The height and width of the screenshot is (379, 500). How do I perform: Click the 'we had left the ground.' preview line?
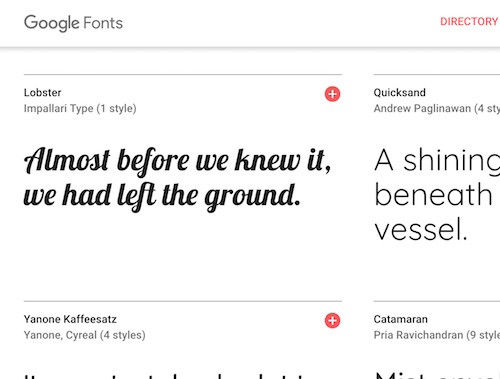click(x=162, y=197)
